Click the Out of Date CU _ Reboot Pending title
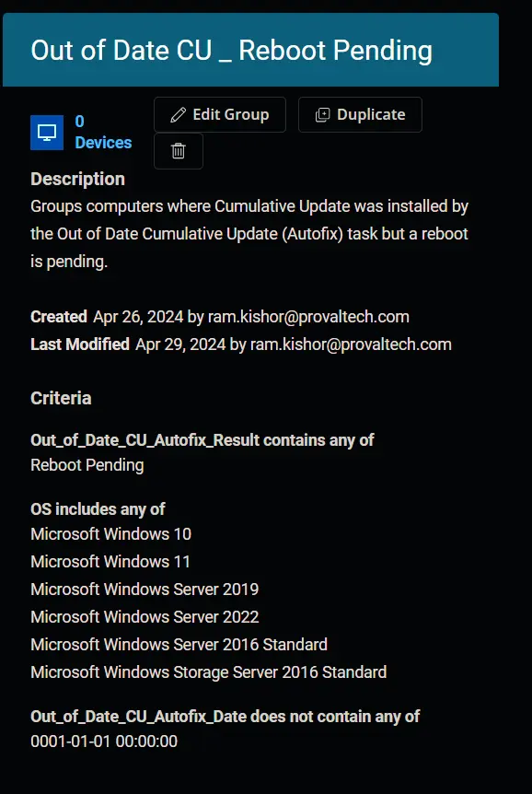 pos(231,50)
